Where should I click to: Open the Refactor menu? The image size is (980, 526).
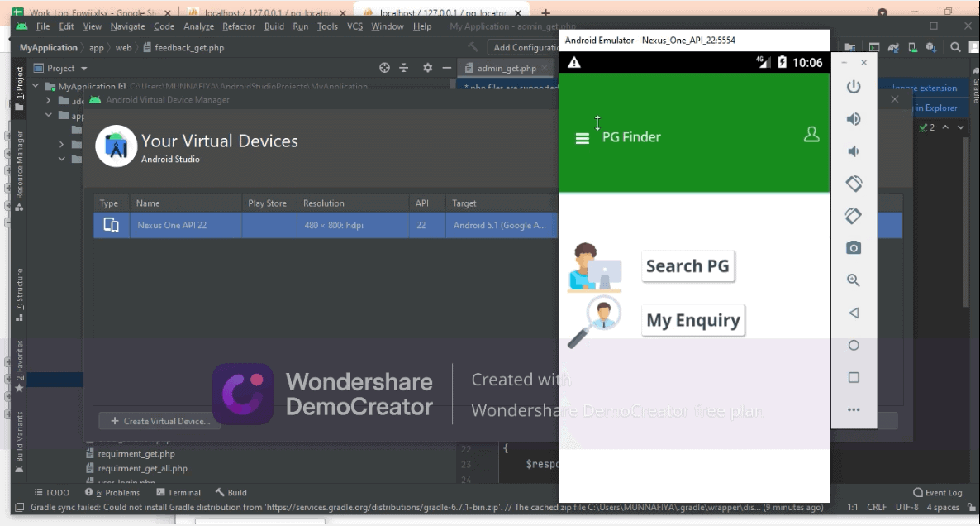coord(239,26)
